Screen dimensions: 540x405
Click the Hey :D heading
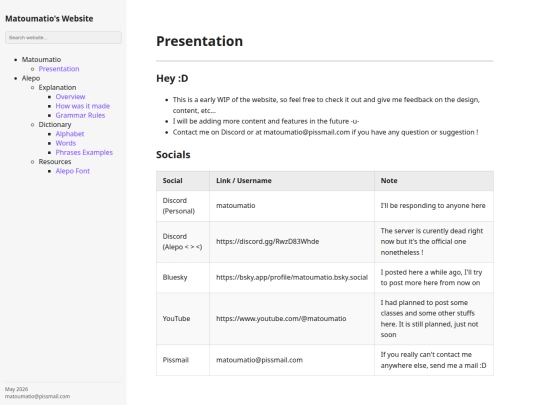(x=172, y=79)
